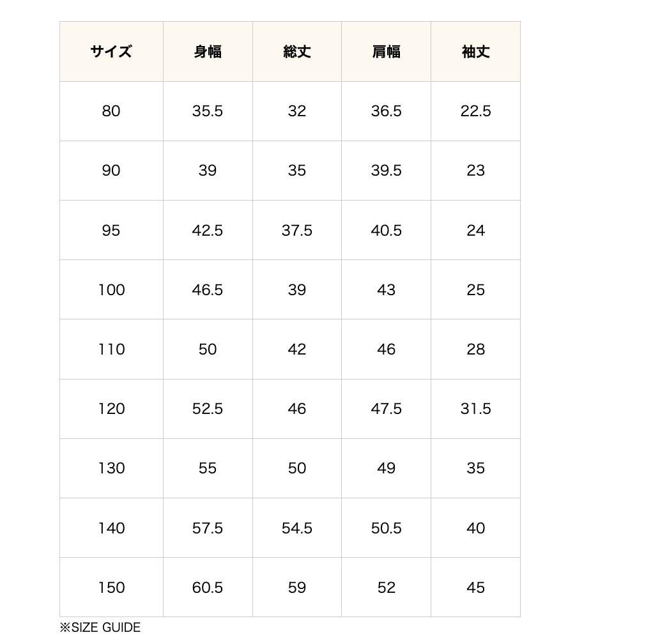The width and height of the screenshot is (667, 644).
Task: Click the size 150 row label
Action: pos(111,588)
